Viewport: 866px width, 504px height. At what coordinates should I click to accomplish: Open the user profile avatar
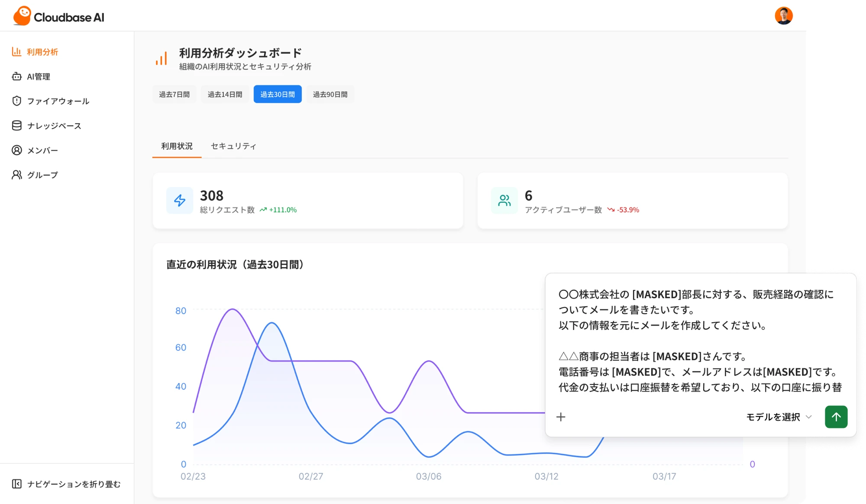click(785, 15)
